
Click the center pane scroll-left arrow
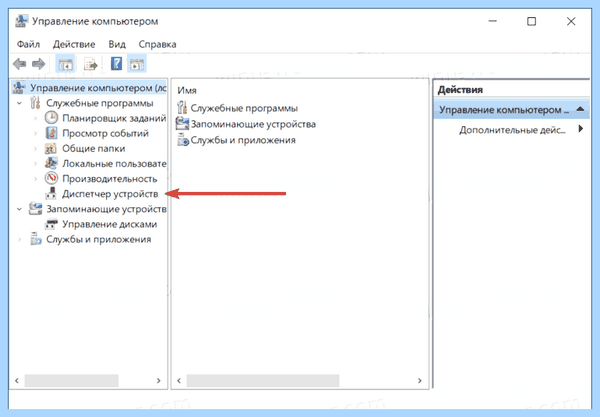pos(179,381)
